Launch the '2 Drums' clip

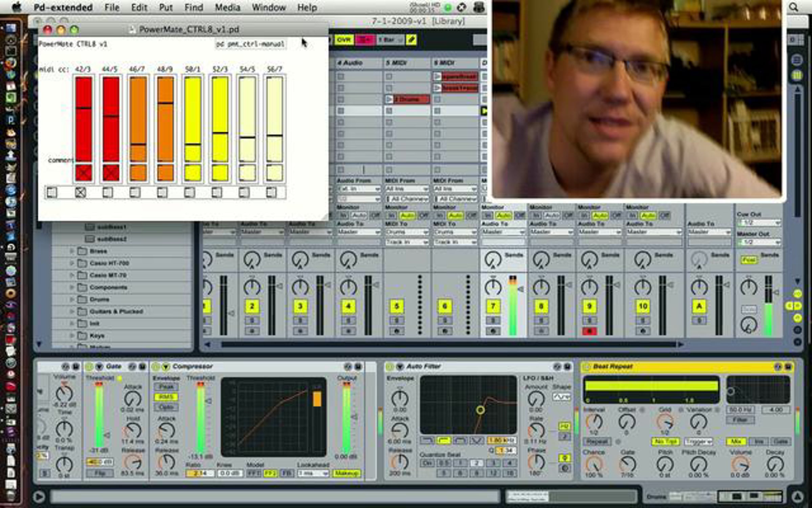pos(389,99)
